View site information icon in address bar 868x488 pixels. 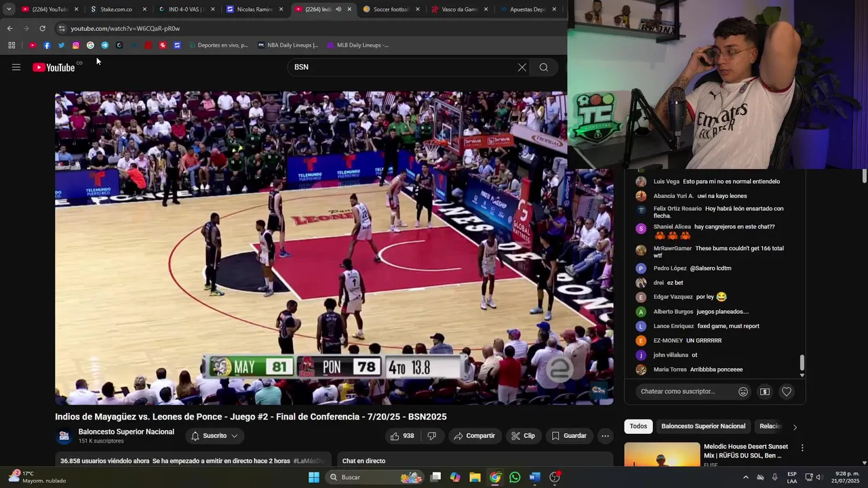pyautogui.click(x=62, y=28)
